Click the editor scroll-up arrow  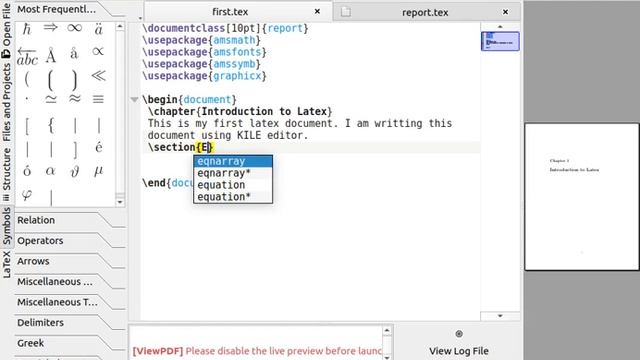tap(500, 27)
